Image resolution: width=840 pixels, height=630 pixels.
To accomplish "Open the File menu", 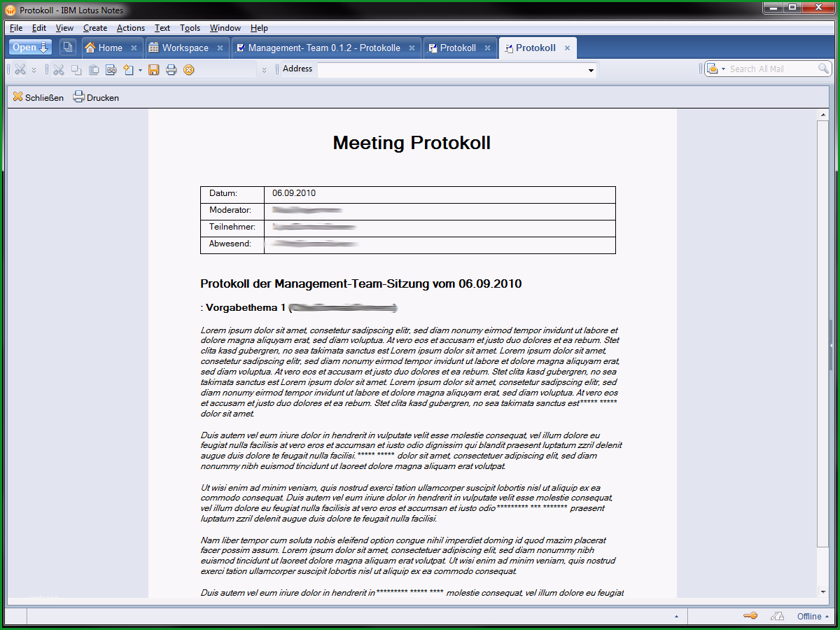I will click(16, 28).
